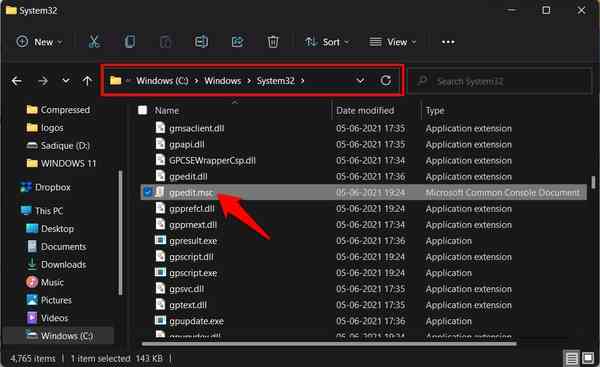Click Windows breadcrumb in address bar

pyautogui.click(x=223, y=81)
